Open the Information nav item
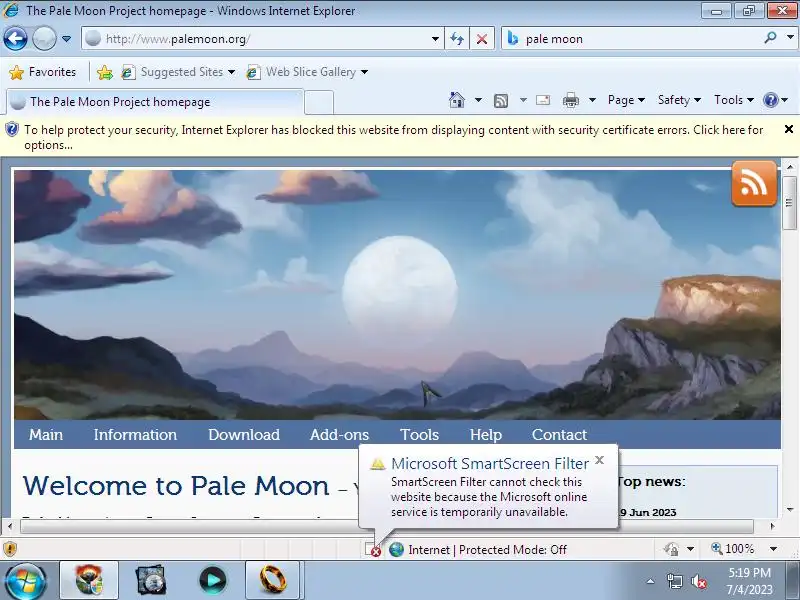The height and width of the screenshot is (600, 800). coord(135,435)
